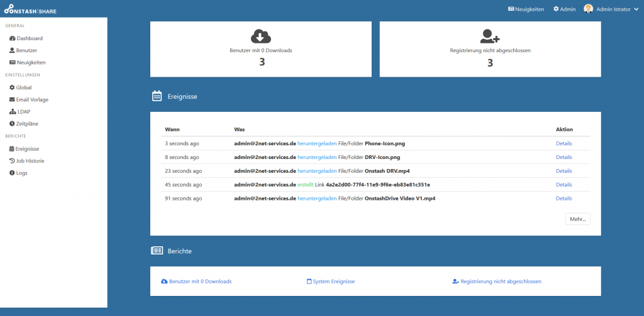The image size is (644, 316).
Task: Open Details for DRV-Icon.png event
Action: 564,157
